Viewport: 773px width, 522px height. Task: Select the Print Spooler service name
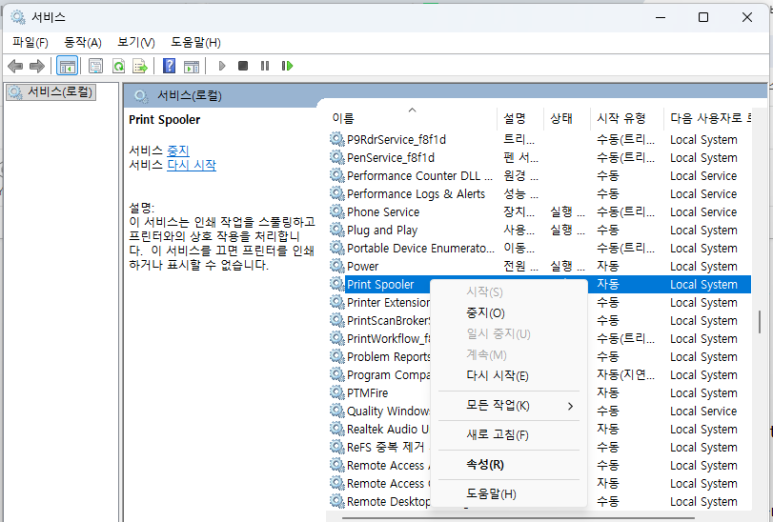pyautogui.click(x=380, y=284)
